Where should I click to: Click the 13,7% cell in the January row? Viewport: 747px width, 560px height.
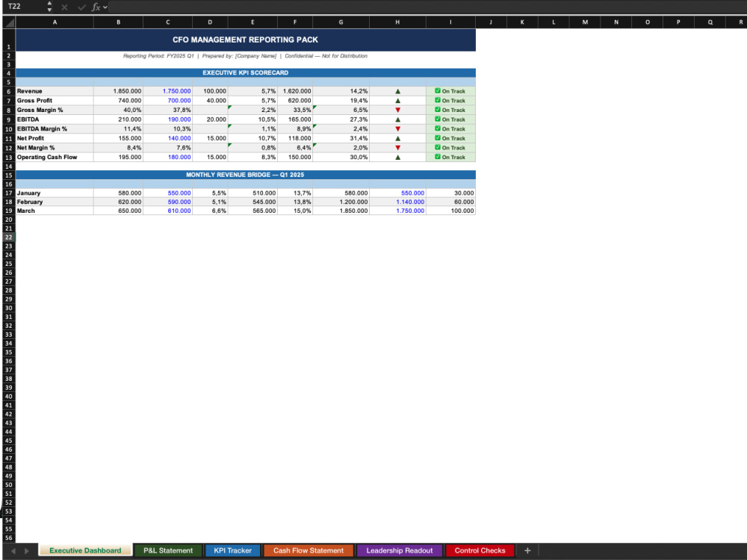pyautogui.click(x=295, y=193)
